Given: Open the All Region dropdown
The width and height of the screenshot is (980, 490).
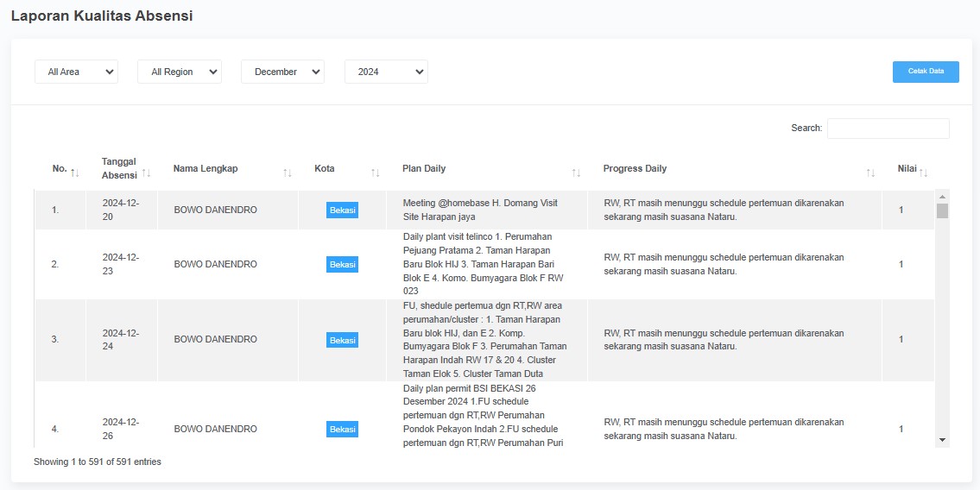Looking at the screenshot, I should pyautogui.click(x=180, y=72).
